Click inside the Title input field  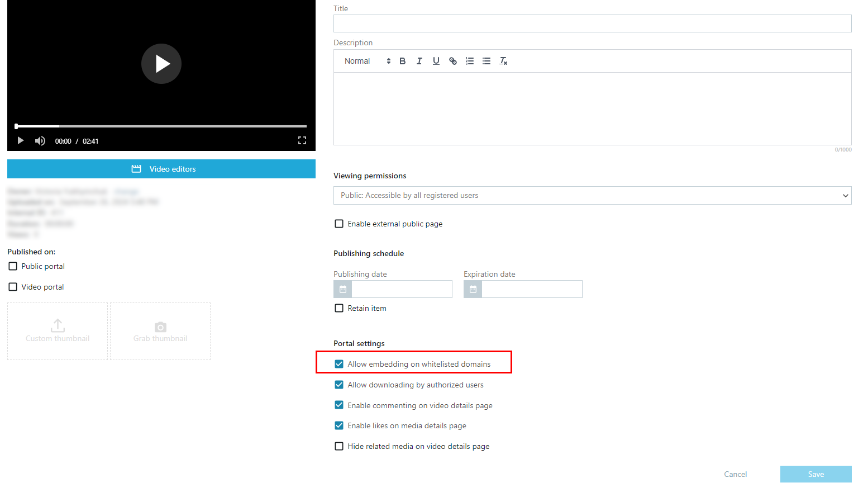(592, 23)
